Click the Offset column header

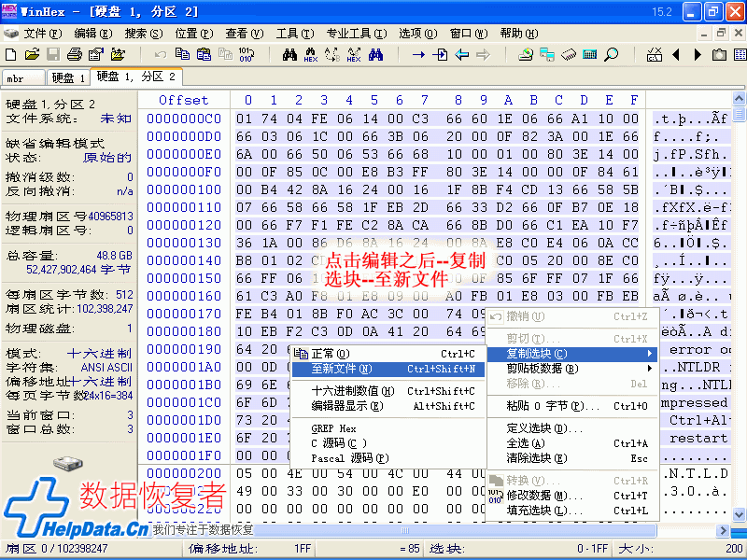[183, 100]
